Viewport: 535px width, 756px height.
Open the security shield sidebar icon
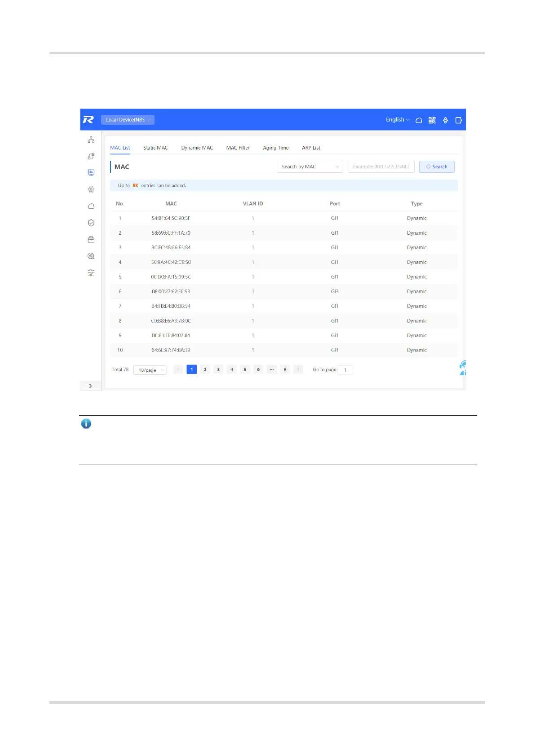point(91,223)
